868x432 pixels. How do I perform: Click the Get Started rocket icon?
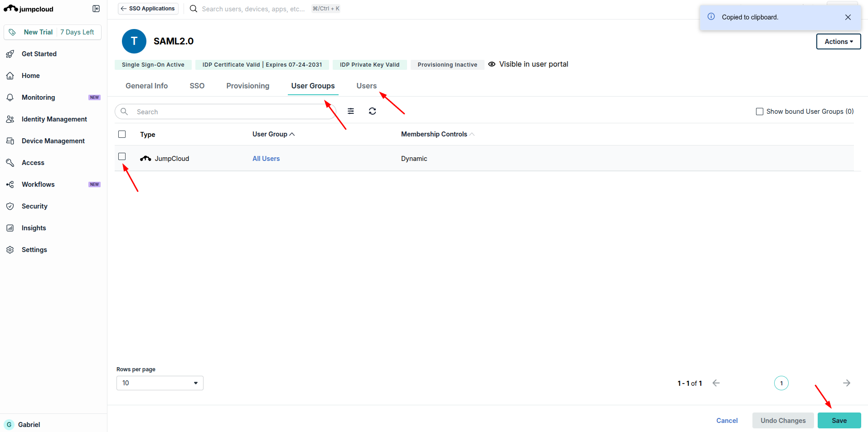coord(10,54)
